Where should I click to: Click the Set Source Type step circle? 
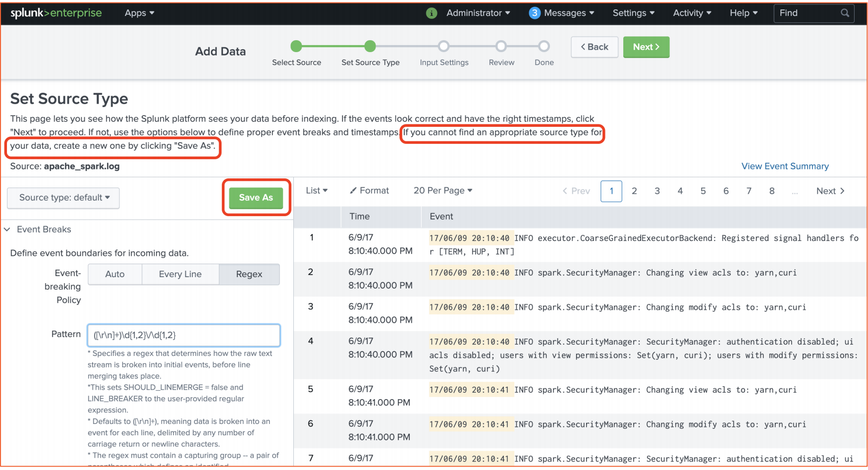(370, 46)
